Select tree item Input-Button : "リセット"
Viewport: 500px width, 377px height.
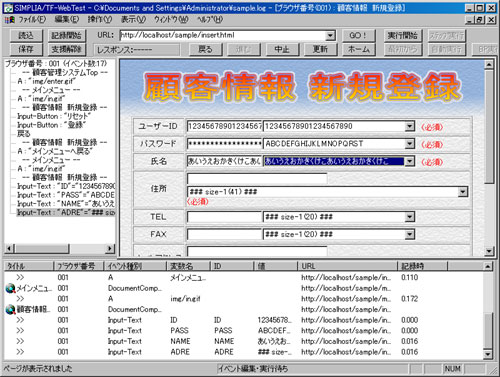point(54,116)
